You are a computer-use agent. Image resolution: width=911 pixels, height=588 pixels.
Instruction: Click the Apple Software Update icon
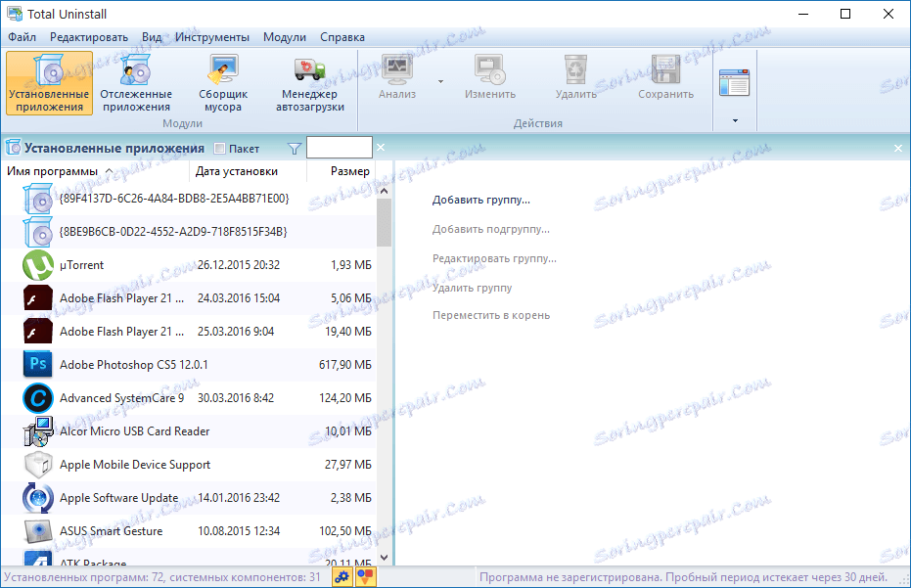click(x=38, y=498)
